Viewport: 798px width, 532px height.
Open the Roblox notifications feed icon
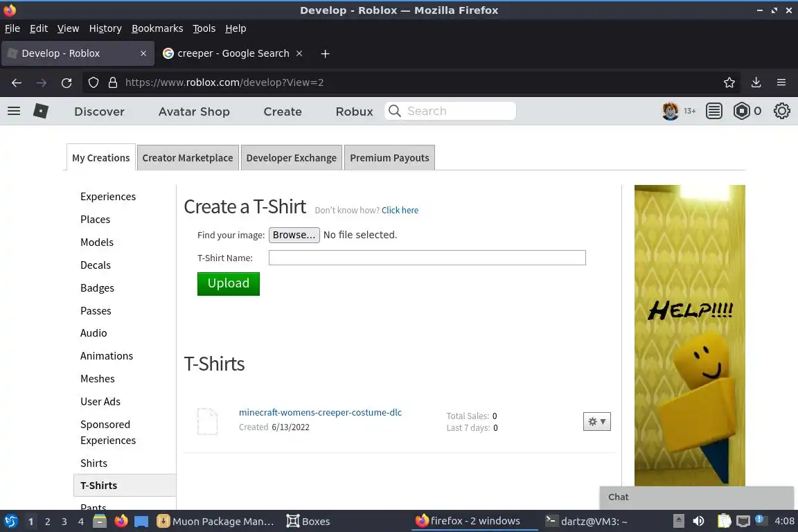click(714, 111)
